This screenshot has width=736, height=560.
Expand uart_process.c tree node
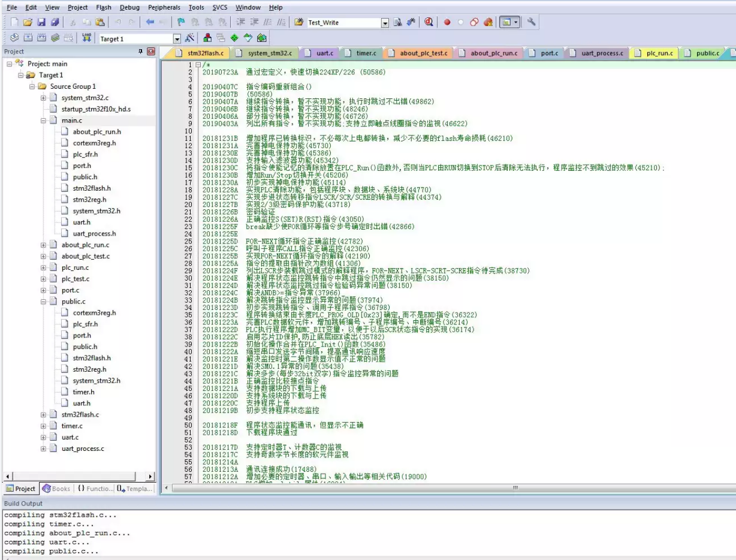(x=44, y=448)
